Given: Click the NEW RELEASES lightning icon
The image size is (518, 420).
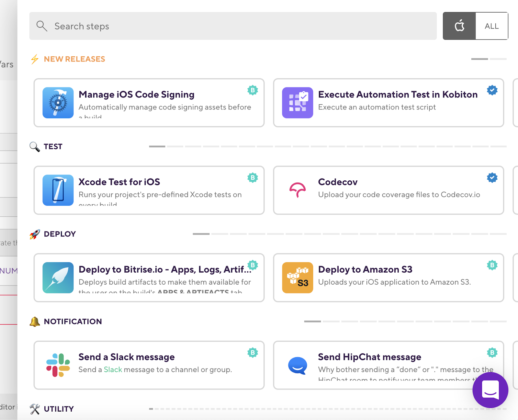Looking at the screenshot, I should tap(35, 59).
